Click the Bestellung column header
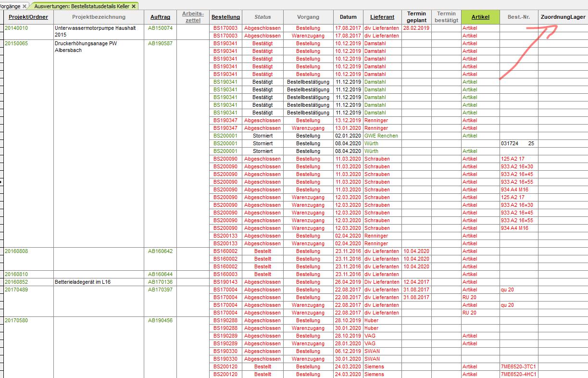Screen dimensions: 588x378 [x=225, y=17]
